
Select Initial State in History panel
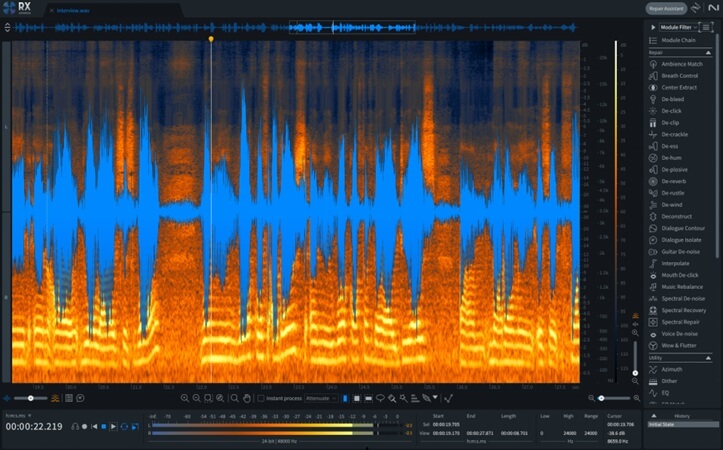point(662,424)
